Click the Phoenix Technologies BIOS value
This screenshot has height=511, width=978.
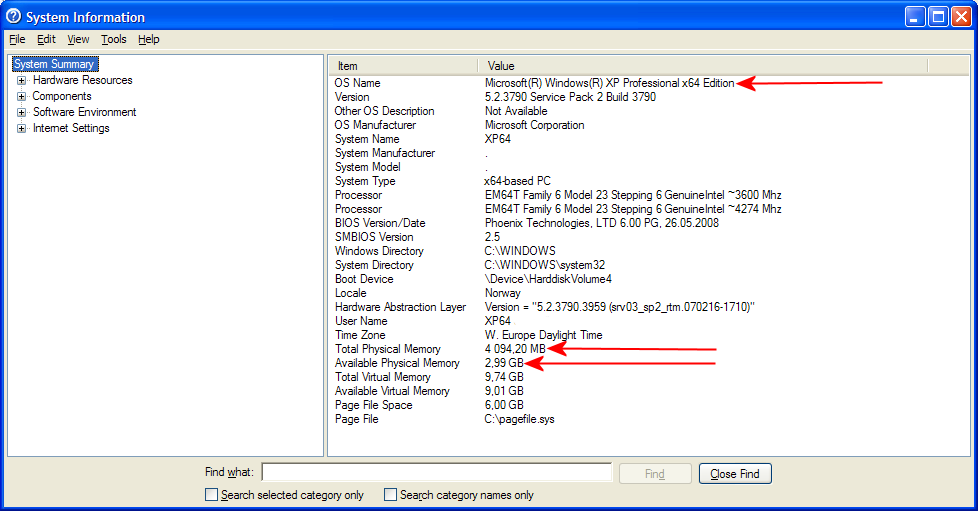pyautogui.click(x=602, y=223)
